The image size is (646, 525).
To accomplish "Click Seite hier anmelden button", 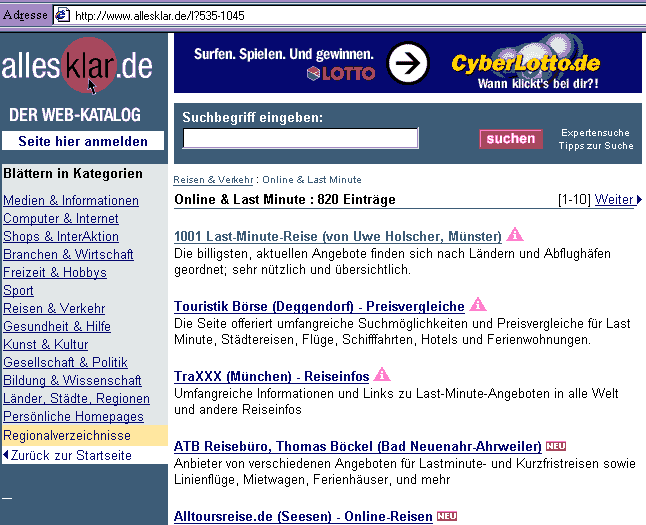I will (x=83, y=141).
